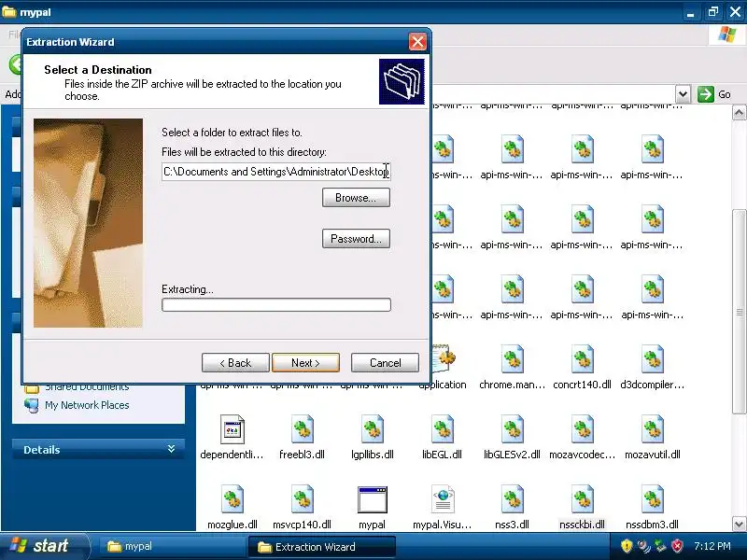Select the libGLESv2.dll file icon
The image size is (747, 560).
512,429
